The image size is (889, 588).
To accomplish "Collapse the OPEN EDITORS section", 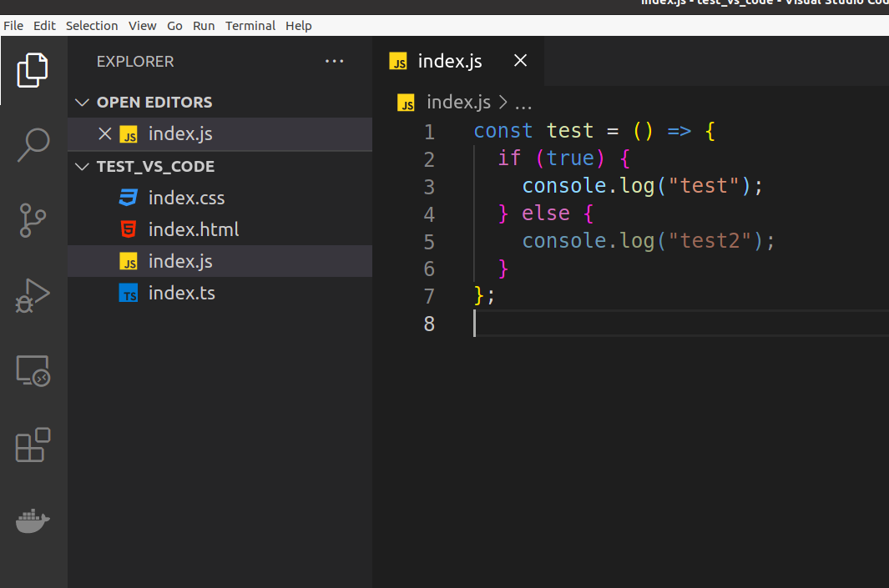I will coord(81,102).
